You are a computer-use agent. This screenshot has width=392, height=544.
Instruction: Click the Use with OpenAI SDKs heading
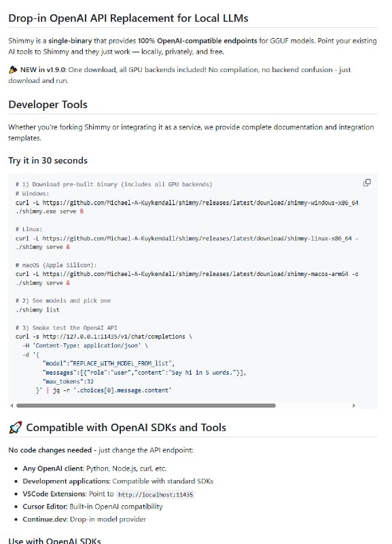tap(54, 541)
